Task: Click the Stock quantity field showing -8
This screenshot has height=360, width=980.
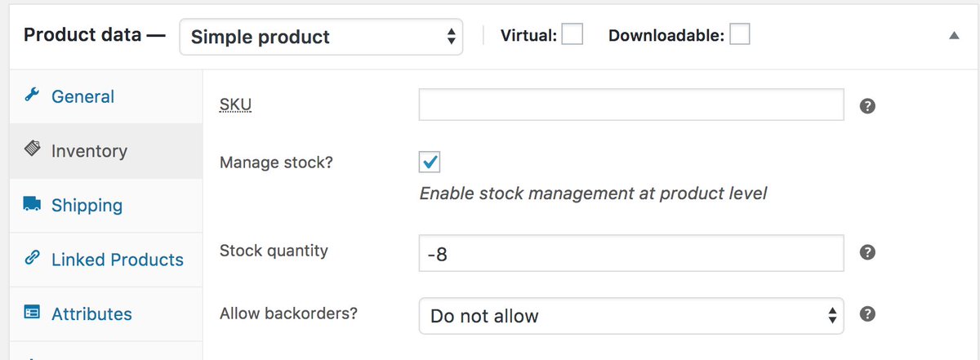Action: (x=631, y=254)
